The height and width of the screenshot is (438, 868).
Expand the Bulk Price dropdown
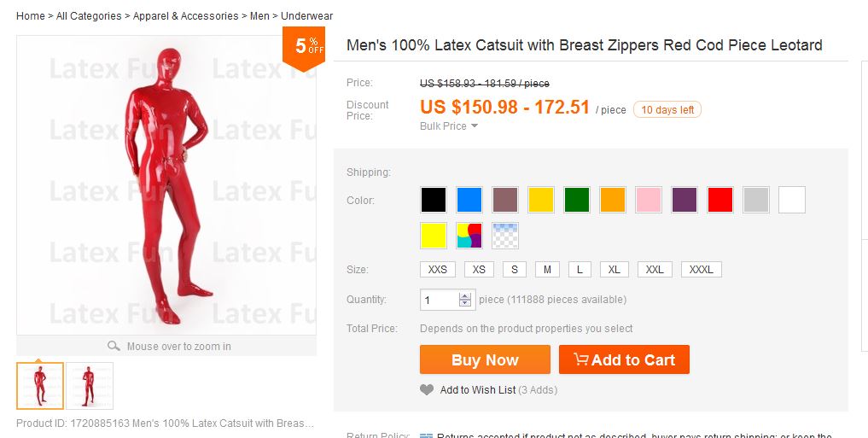[448, 126]
